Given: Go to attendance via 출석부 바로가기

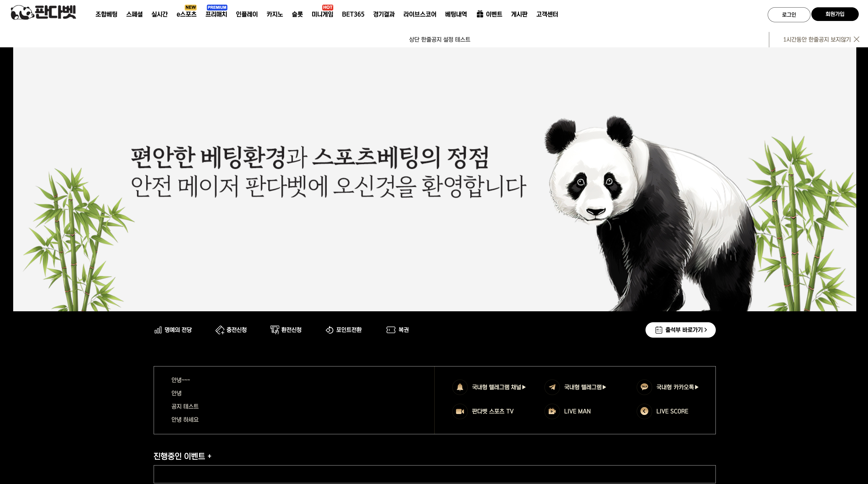Looking at the screenshot, I should [680, 330].
